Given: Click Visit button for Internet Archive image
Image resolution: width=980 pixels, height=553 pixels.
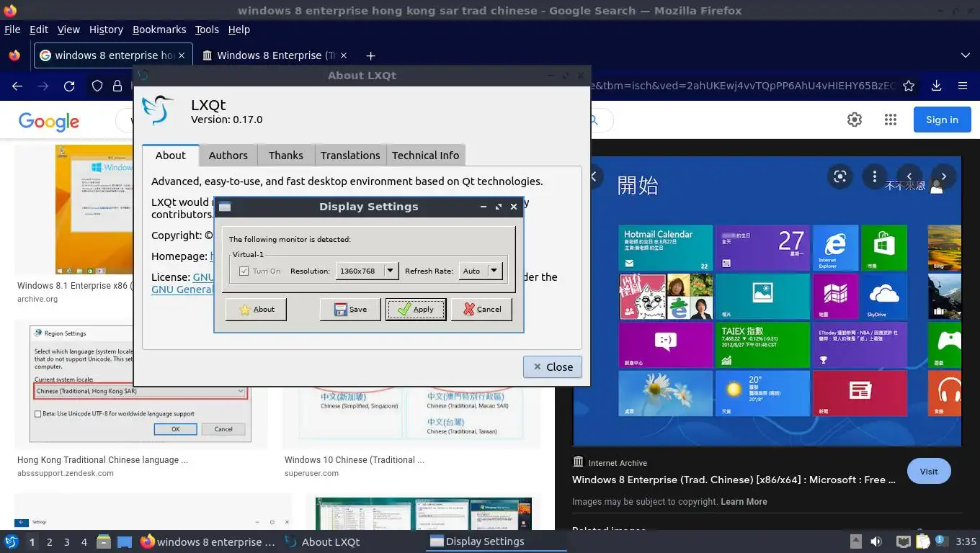Looking at the screenshot, I should [x=929, y=472].
